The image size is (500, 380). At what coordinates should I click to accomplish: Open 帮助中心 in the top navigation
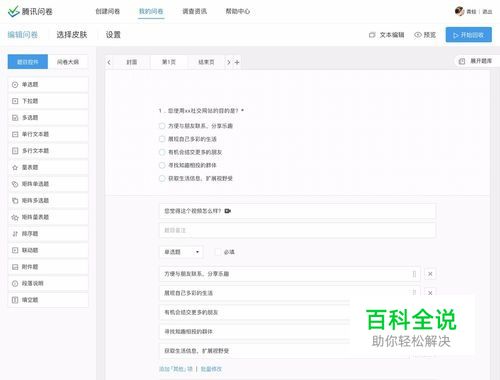pos(238,11)
